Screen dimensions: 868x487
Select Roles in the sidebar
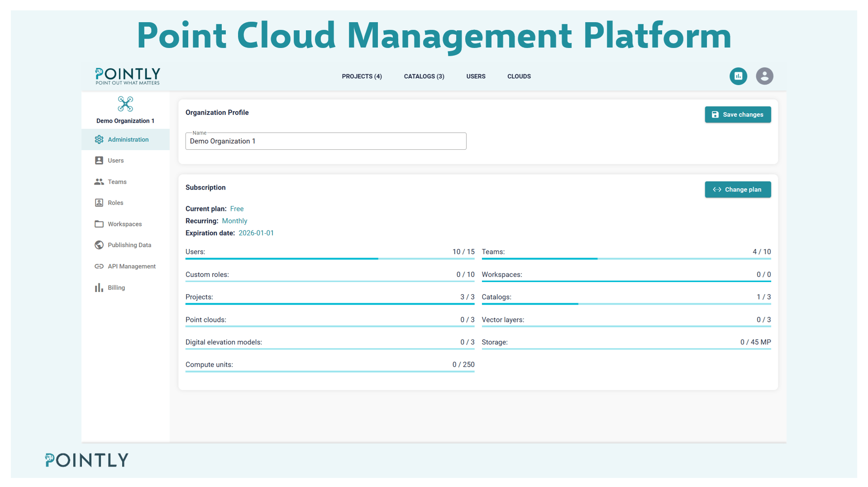click(x=115, y=203)
